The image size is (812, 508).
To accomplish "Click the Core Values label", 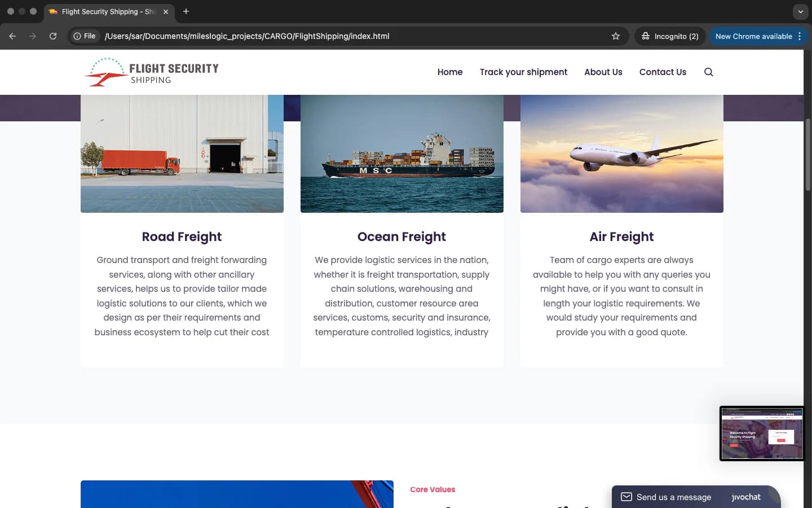I will tap(433, 489).
